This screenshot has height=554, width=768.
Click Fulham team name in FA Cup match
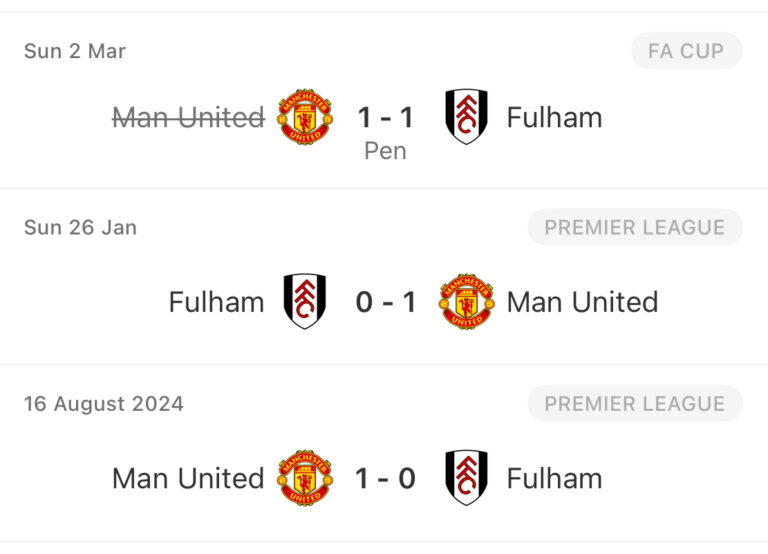pyautogui.click(x=554, y=118)
